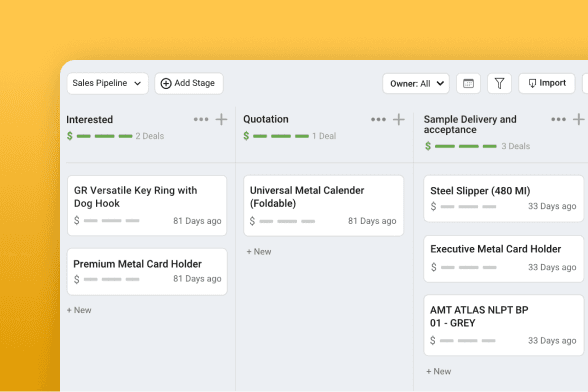The width and height of the screenshot is (588, 392).
Task: Open Sample Delivery stage three-dot menu
Action: (558, 119)
